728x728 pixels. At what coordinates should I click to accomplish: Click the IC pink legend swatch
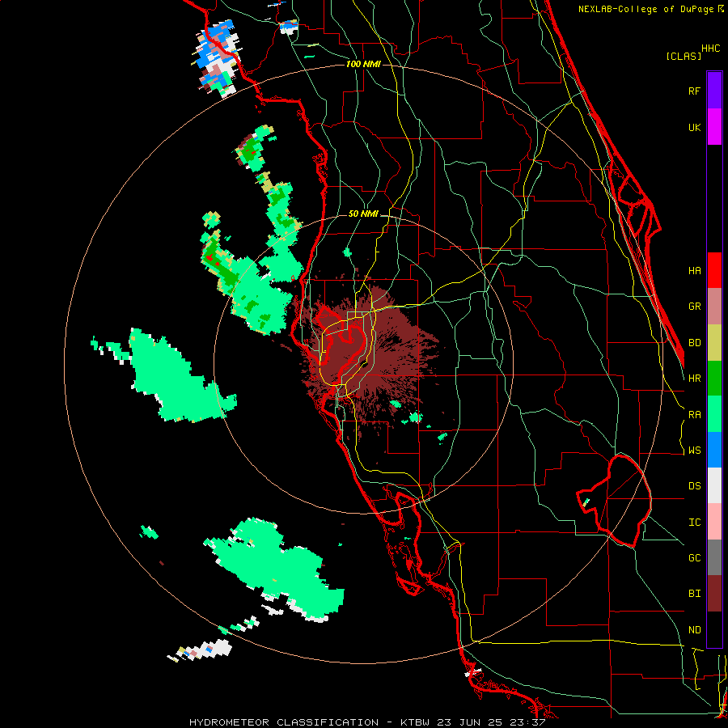[714, 522]
